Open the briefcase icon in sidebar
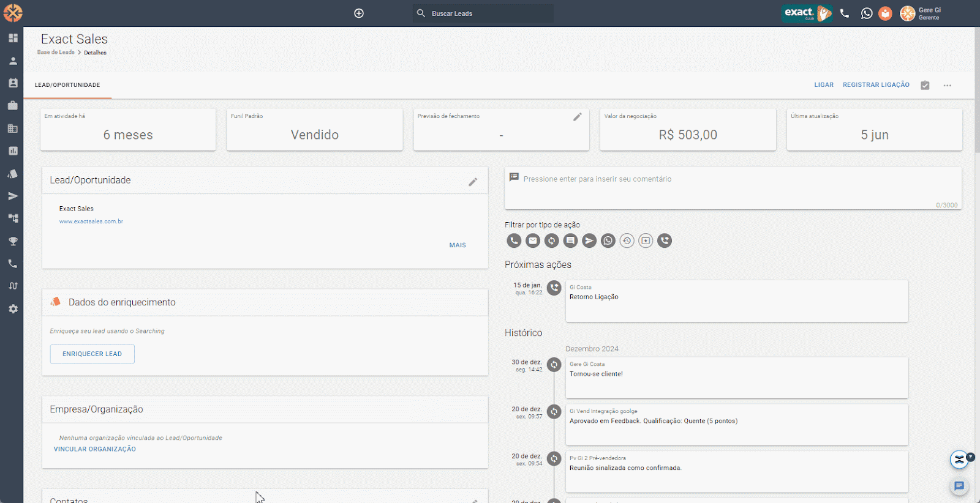 [13, 105]
